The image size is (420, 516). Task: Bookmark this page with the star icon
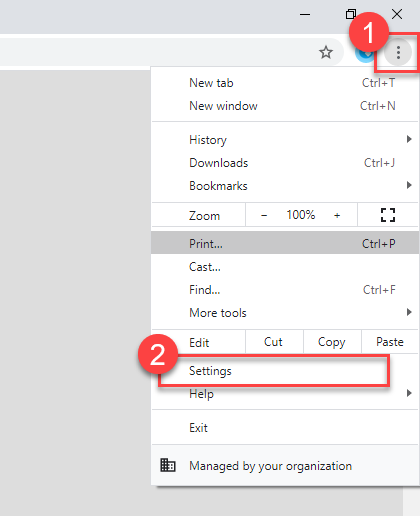pyautogui.click(x=326, y=52)
